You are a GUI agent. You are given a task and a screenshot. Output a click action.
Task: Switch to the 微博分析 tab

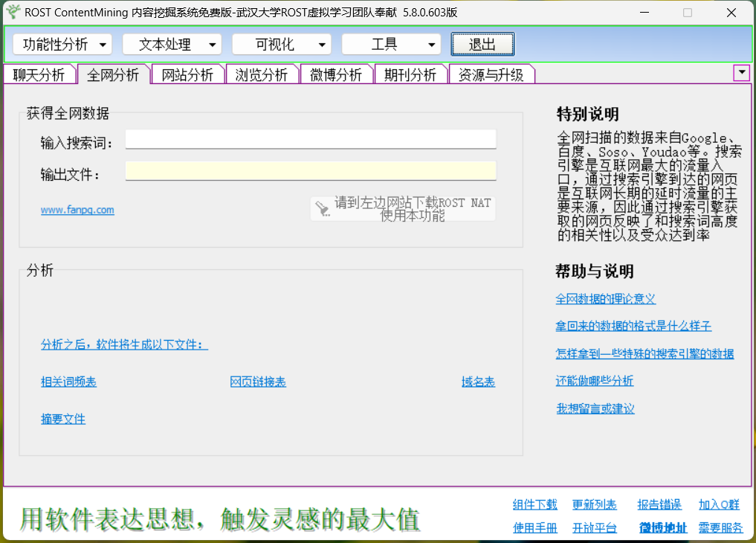(336, 74)
